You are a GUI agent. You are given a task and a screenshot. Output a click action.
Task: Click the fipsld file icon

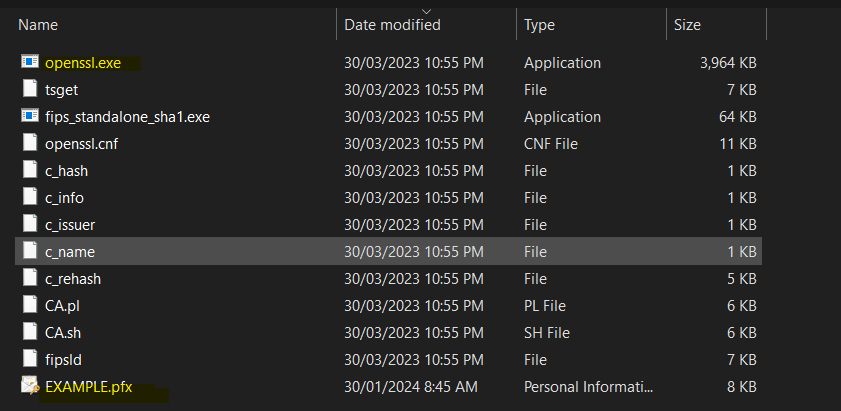(x=30, y=358)
